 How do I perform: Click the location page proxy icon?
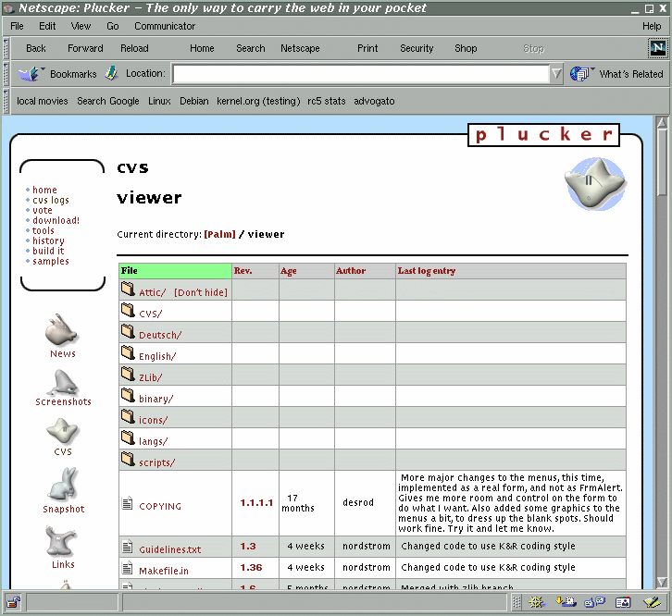[111, 73]
